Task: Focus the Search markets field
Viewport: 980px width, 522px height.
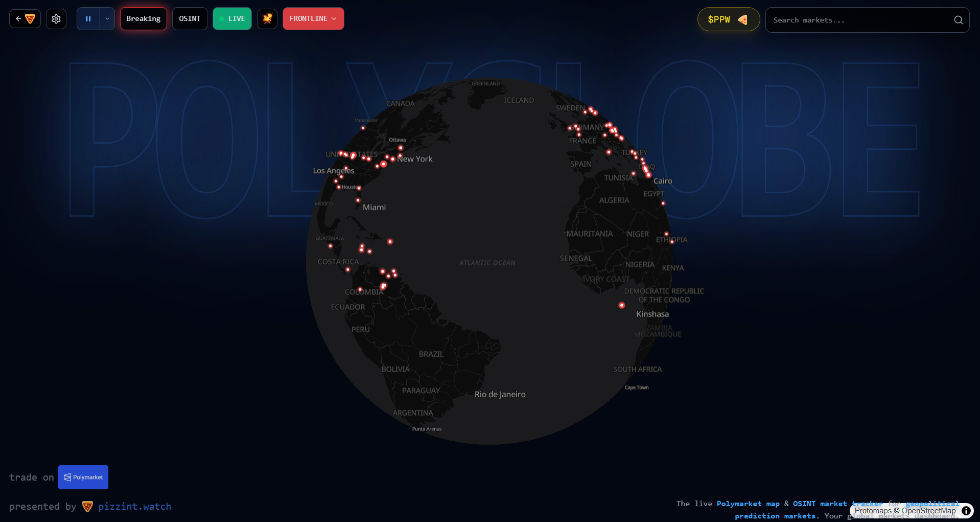Action: click(x=858, y=20)
